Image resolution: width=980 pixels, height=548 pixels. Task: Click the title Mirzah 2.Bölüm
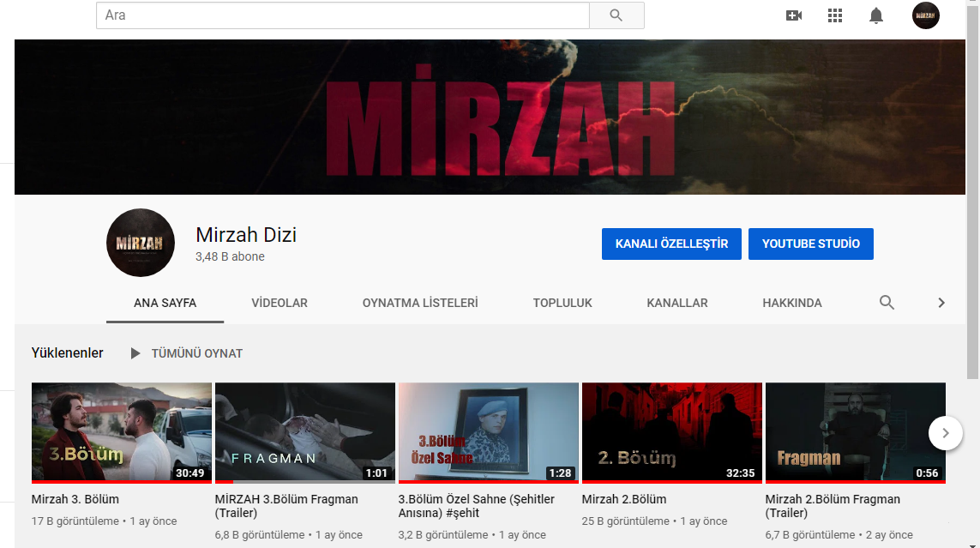coord(623,499)
